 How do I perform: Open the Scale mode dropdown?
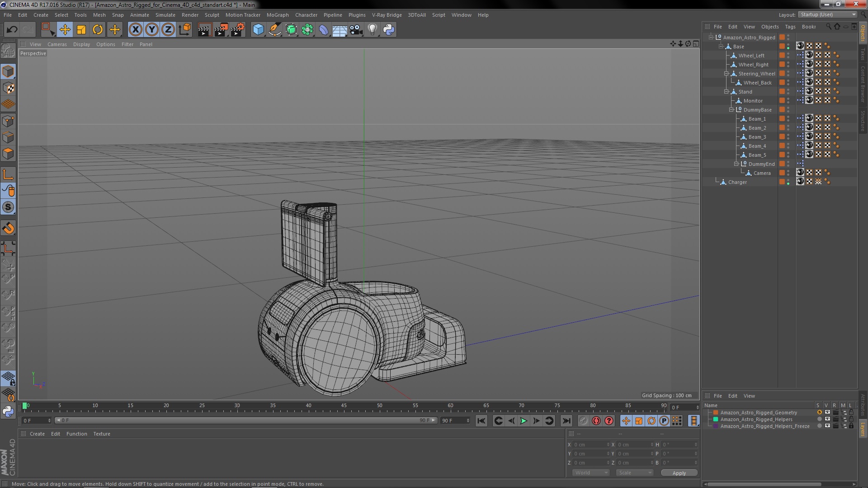tap(635, 473)
